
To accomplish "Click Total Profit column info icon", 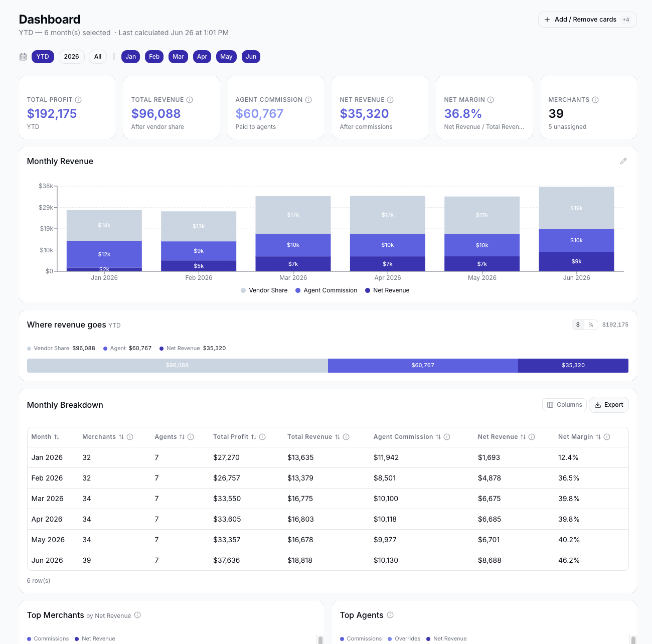I will [x=262, y=437].
